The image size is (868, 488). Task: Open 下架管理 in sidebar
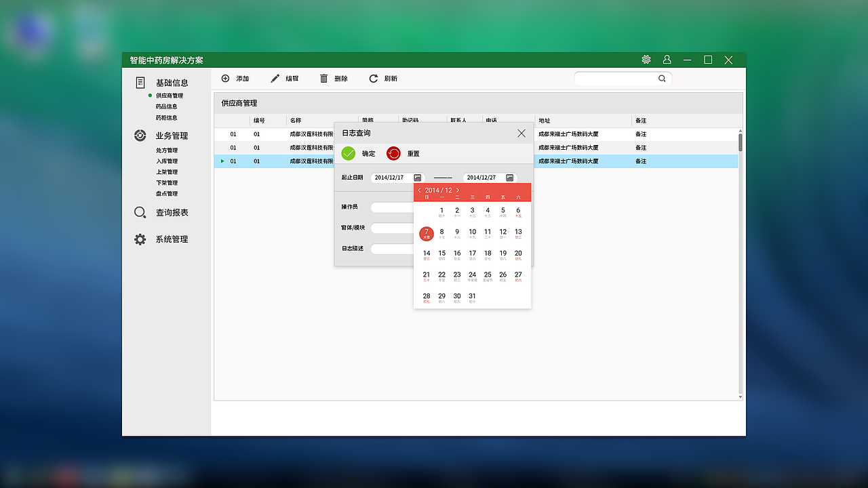point(167,183)
